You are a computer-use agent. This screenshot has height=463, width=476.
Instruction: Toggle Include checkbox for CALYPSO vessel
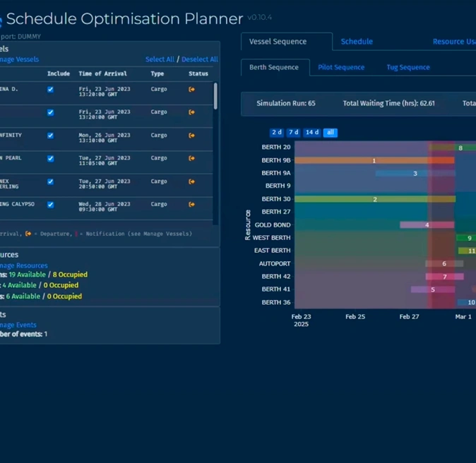tap(50, 205)
